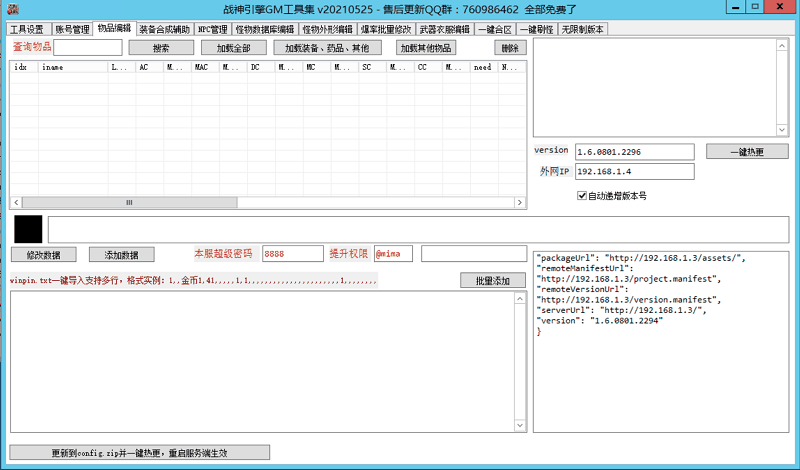The height and width of the screenshot is (470, 800).
Task: Focus the 查询物品 search field
Action: point(88,47)
